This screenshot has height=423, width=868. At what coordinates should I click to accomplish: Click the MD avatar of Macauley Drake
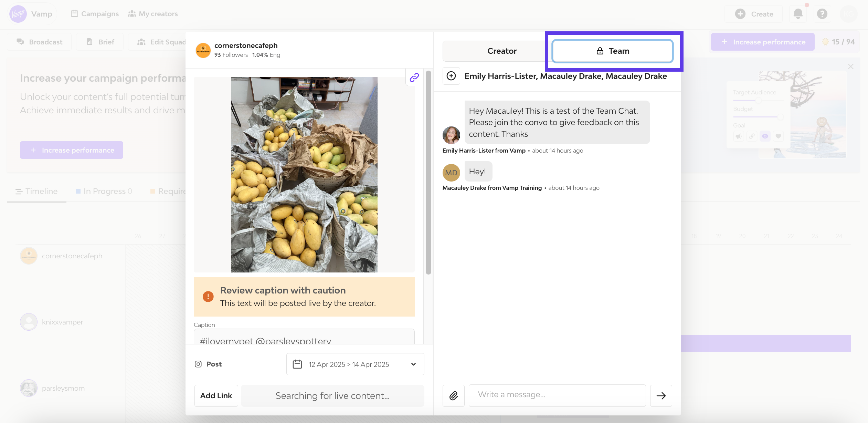click(451, 173)
